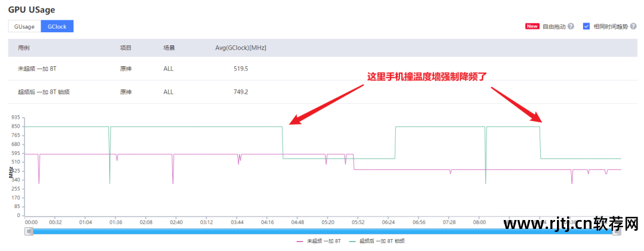Toggle 未超频 一加 8T legend series
Screen dimensions: 644x251
[318, 241]
